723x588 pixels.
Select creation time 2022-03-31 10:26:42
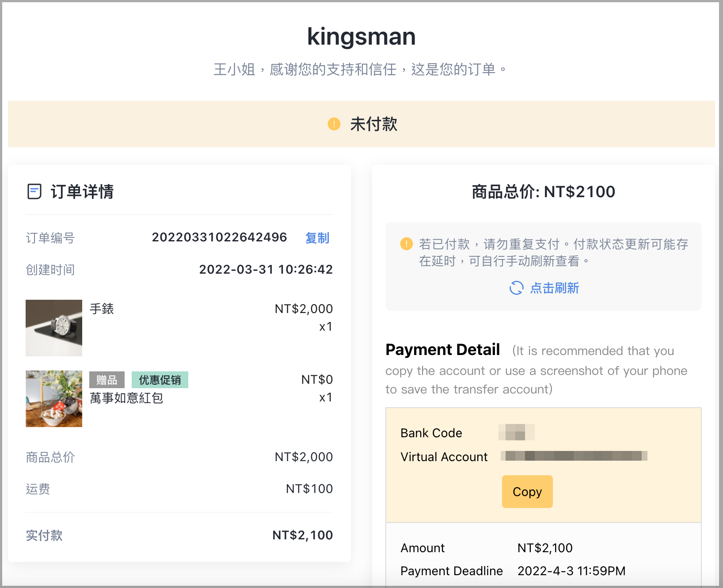click(x=266, y=269)
